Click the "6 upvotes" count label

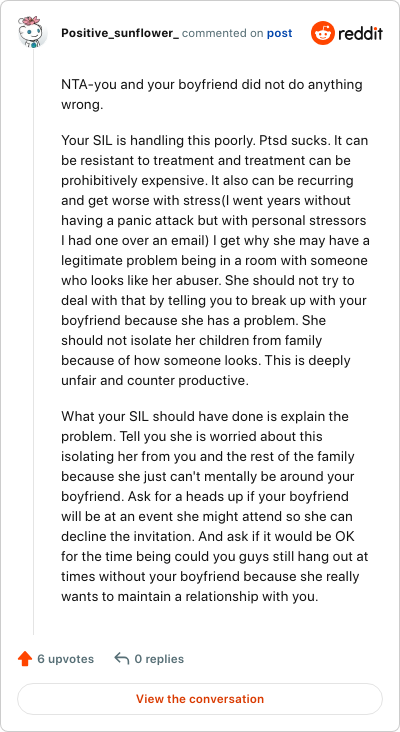point(65,659)
